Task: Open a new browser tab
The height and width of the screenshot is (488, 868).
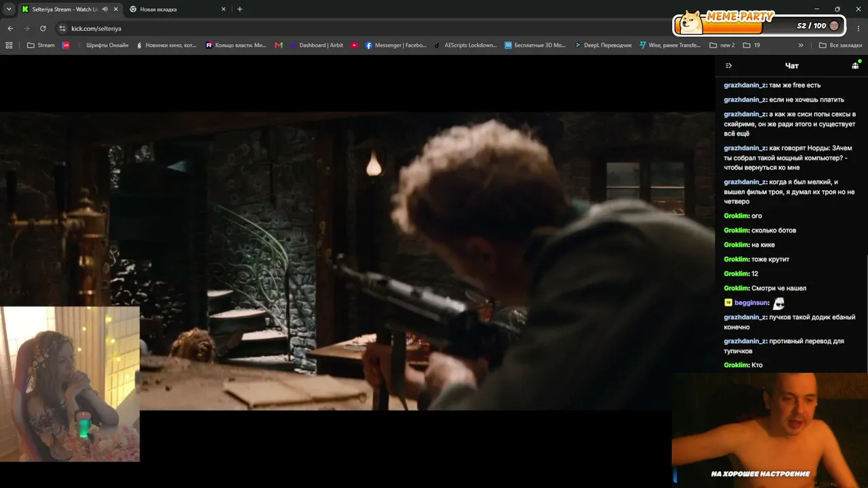Action: (x=239, y=9)
